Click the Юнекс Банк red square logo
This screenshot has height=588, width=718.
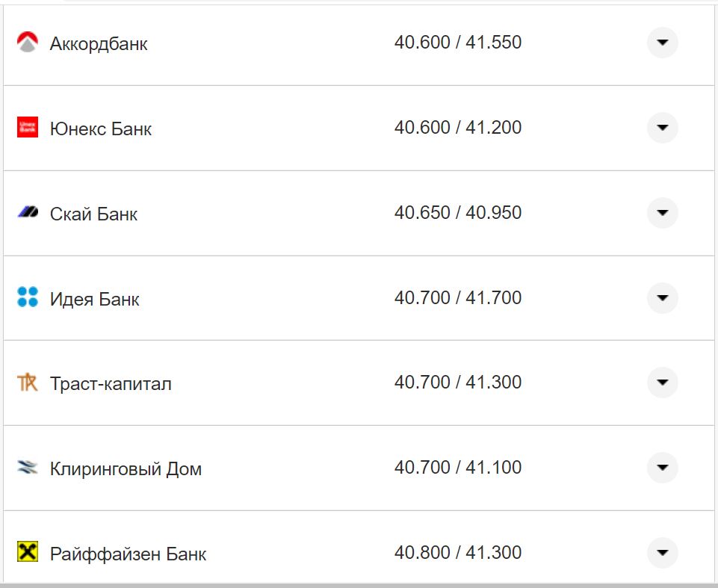pyautogui.click(x=28, y=128)
